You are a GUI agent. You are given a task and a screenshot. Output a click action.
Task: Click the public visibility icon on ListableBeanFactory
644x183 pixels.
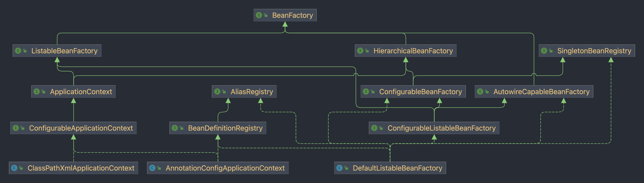click(25, 51)
